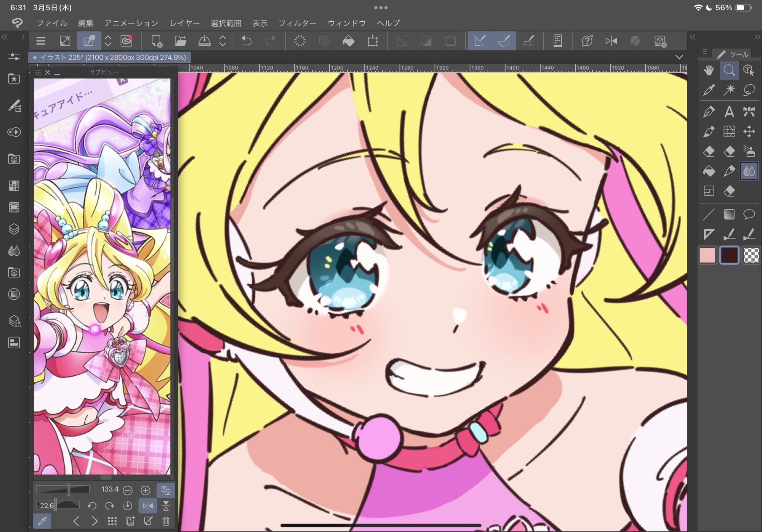
Task: Open the command bar hamburger menu
Action: 41,41
